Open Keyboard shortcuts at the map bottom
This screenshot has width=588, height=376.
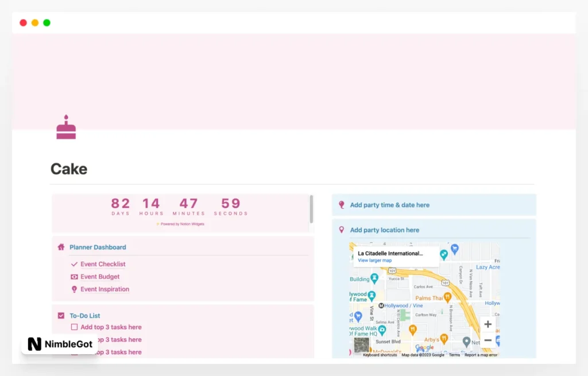pos(380,355)
